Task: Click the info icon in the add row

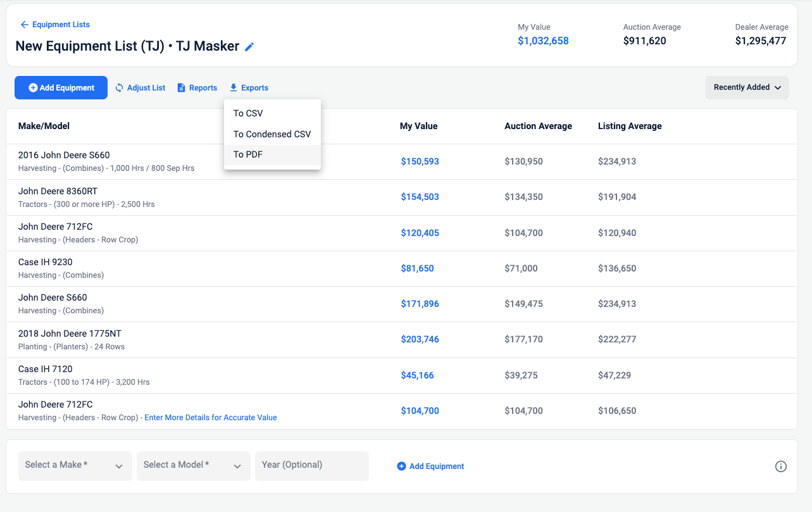Action: tap(781, 466)
